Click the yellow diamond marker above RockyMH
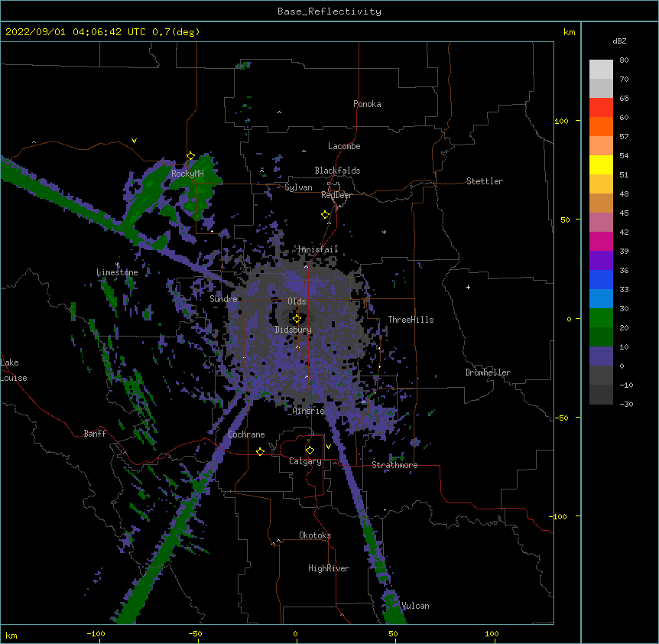Image resolution: width=659 pixels, height=644 pixels. pyautogui.click(x=191, y=156)
